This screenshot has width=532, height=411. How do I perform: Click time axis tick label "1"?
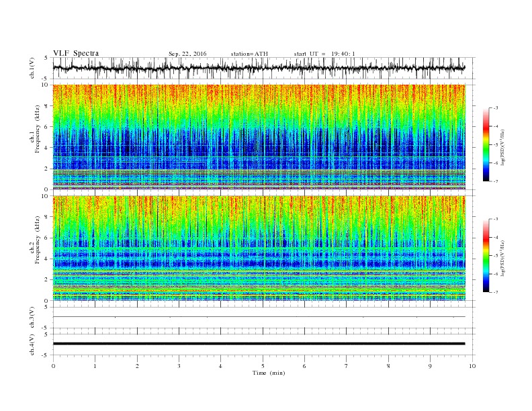(x=95, y=366)
